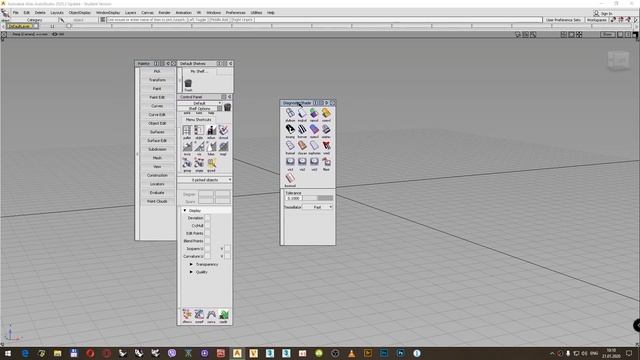This screenshot has height=360, width=640.
Task: Adjust the Tolerance slider
Action: click(x=318, y=198)
